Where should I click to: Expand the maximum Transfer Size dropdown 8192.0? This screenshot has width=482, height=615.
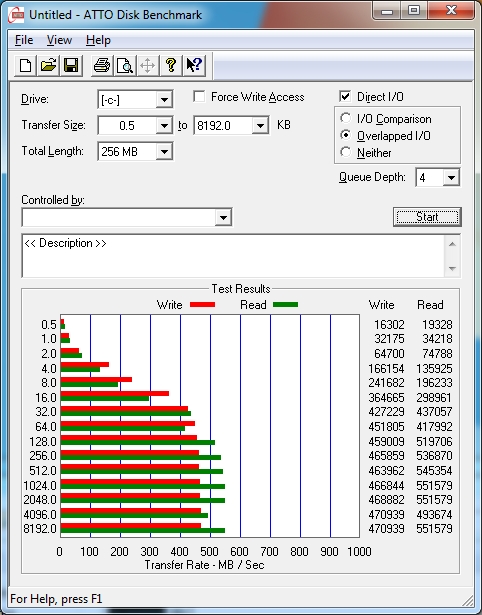pos(260,126)
